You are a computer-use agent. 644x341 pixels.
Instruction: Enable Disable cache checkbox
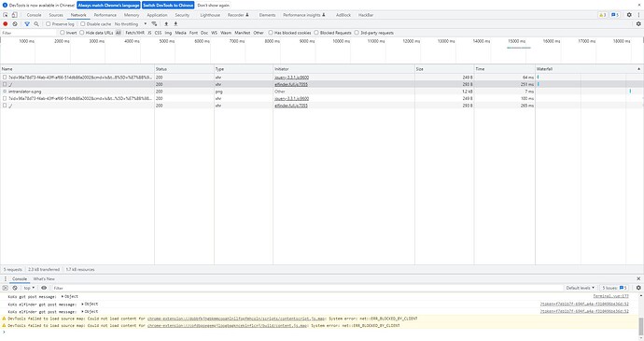tap(82, 24)
